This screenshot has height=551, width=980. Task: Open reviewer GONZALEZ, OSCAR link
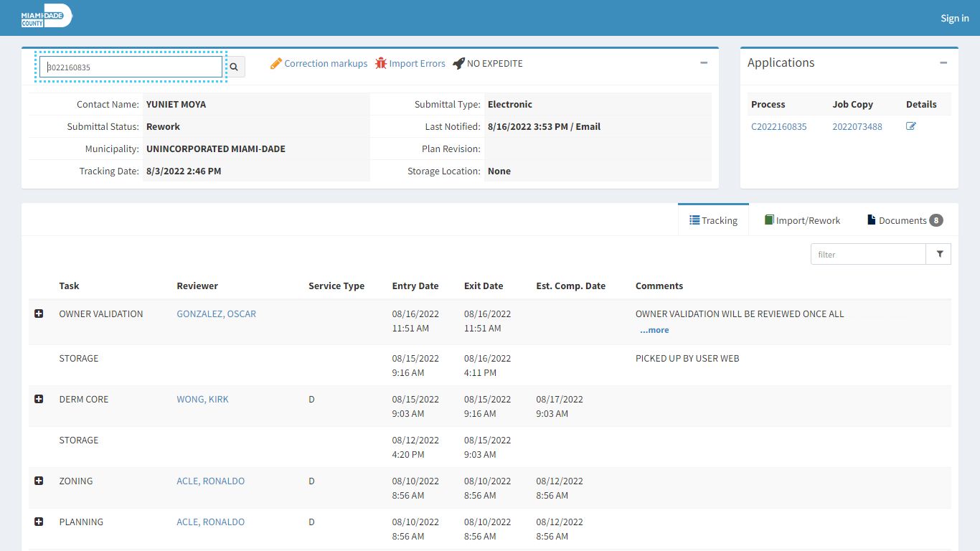(217, 314)
